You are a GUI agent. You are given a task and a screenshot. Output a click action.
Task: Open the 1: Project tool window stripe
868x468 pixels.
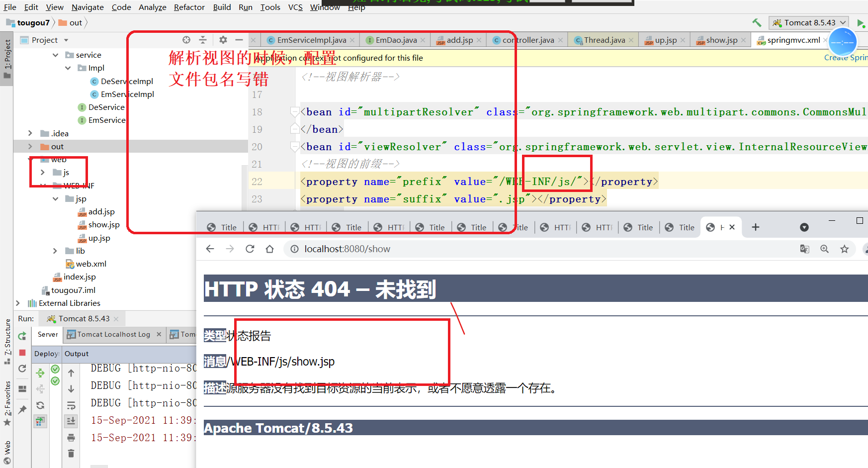[x=7, y=59]
